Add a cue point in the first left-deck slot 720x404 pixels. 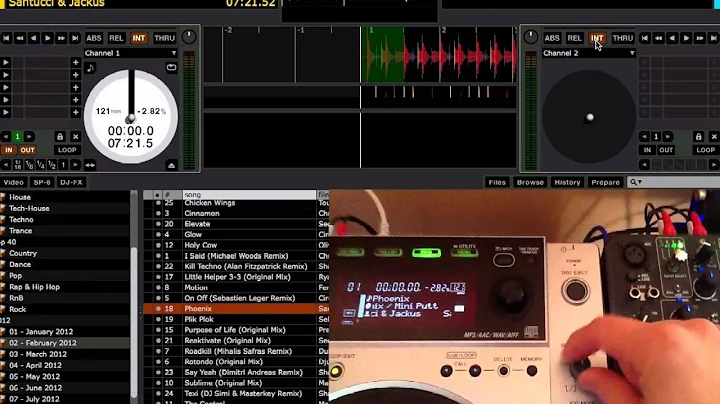pyautogui.click(x=75, y=62)
